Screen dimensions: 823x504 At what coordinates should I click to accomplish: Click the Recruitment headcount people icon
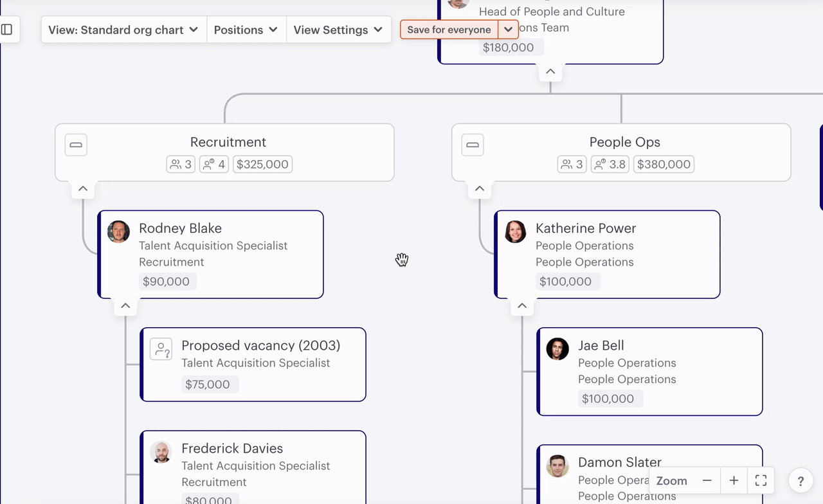175,165
